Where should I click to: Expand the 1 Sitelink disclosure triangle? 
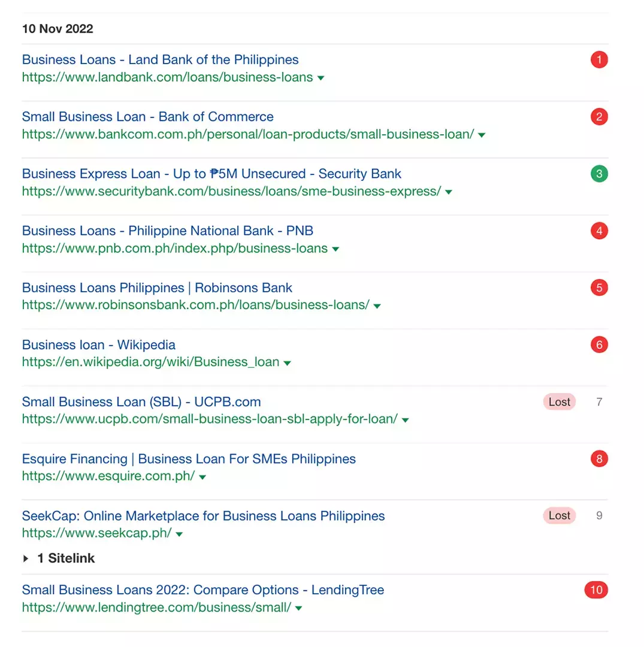pyautogui.click(x=26, y=558)
